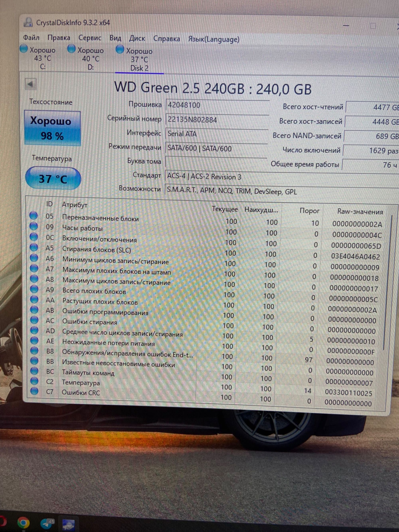Click the Возможности features field
The height and width of the screenshot is (532, 399).
click(x=282, y=192)
